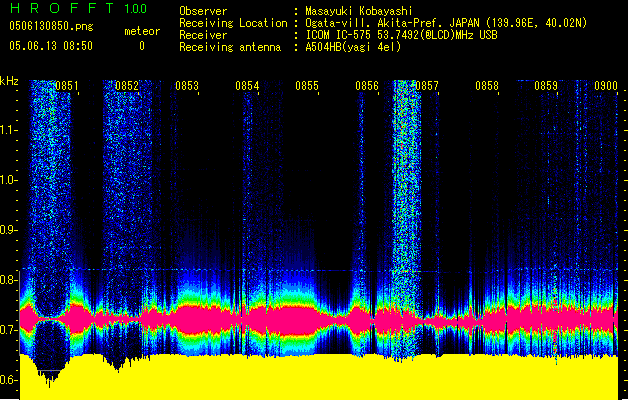Click the 0858 time marker

(487, 86)
